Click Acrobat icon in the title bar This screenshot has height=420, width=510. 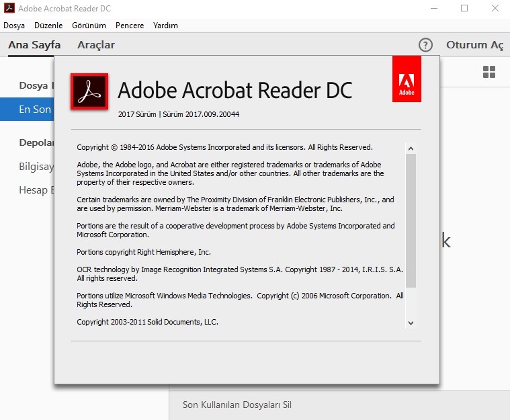pos(9,8)
